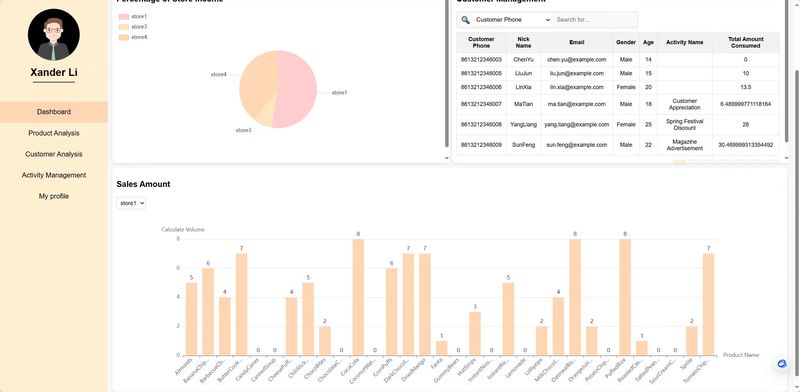
Task: Click the Gender column header
Action: point(626,42)
